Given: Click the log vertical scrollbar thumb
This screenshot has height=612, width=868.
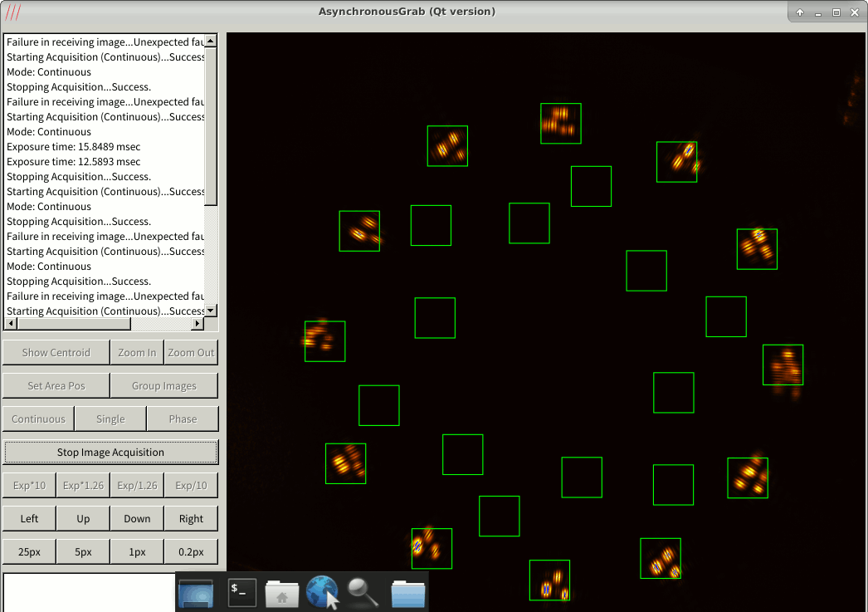Looking at the screenshot, I should point(210,126).
